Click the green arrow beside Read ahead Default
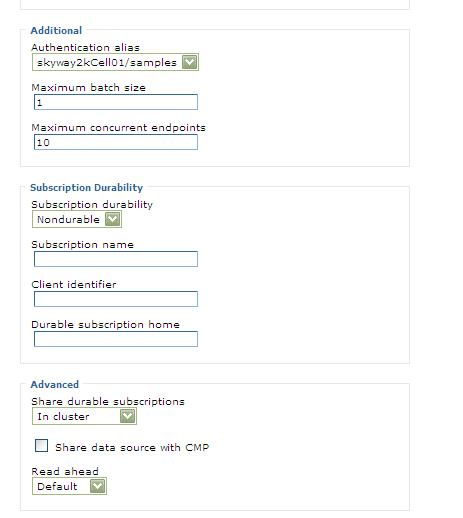 point(98,486)
